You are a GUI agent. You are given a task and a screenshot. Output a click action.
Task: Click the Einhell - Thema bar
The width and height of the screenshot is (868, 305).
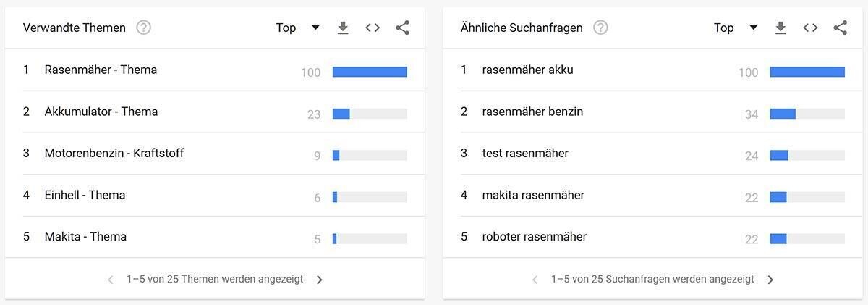click(x=370, y=197)
